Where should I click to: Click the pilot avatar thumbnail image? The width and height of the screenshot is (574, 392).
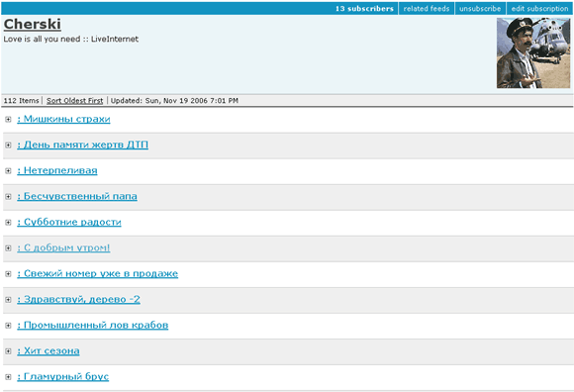[x=533, y=53]
